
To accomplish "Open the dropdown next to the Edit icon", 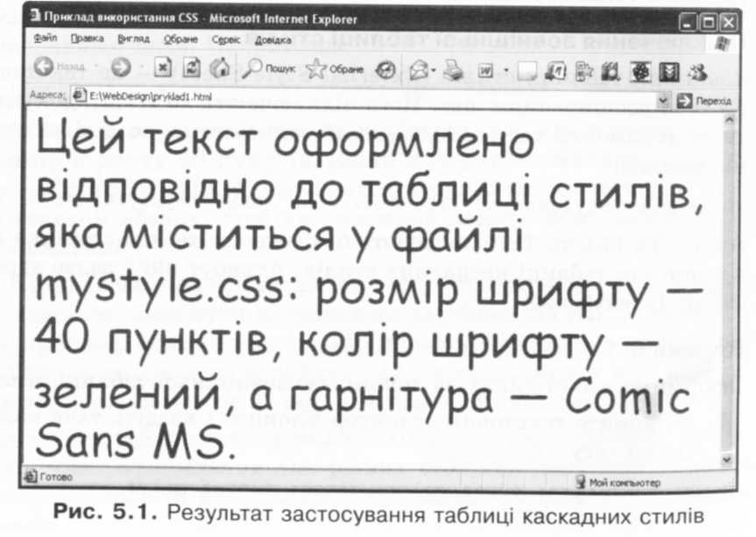I will click(x=506, y=71).
